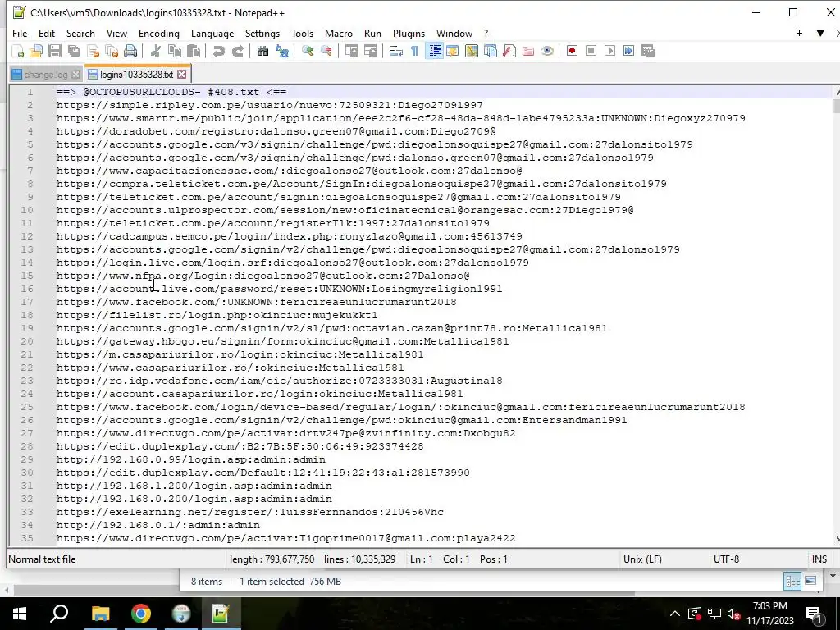Toggle Word Wrap in the toolbar

point(396,51)
